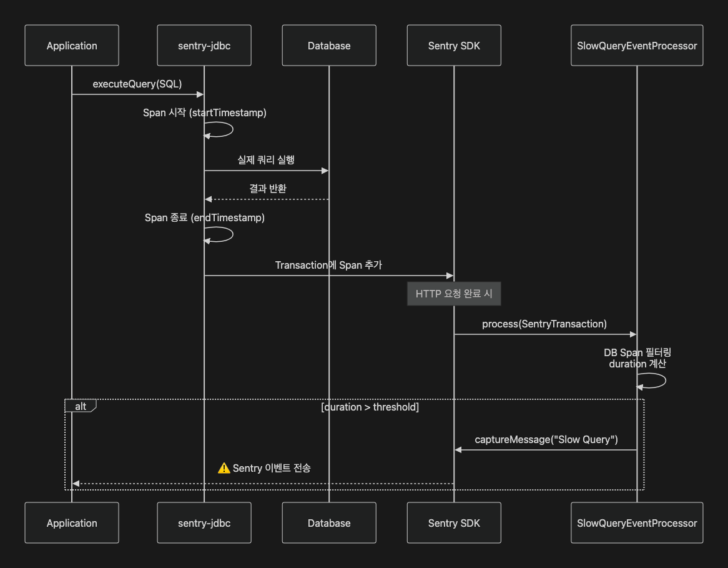Select the captureMessage("Slow Query") label
Viewport: 728px width, 568px height.
(546, 440)
